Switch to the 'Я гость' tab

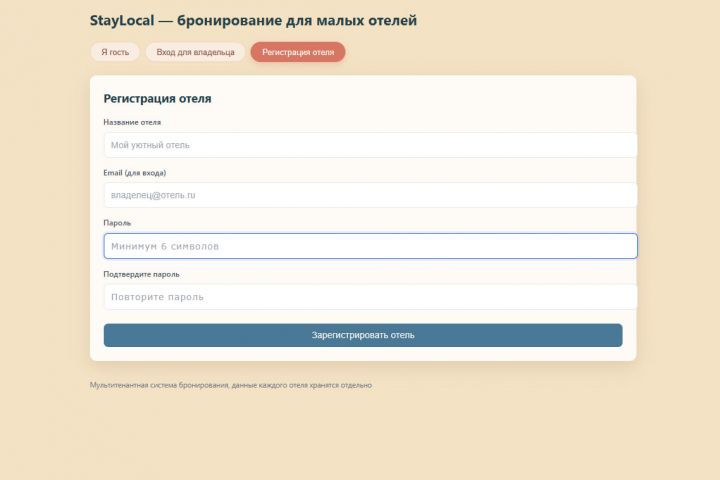[x=115, y=52]
